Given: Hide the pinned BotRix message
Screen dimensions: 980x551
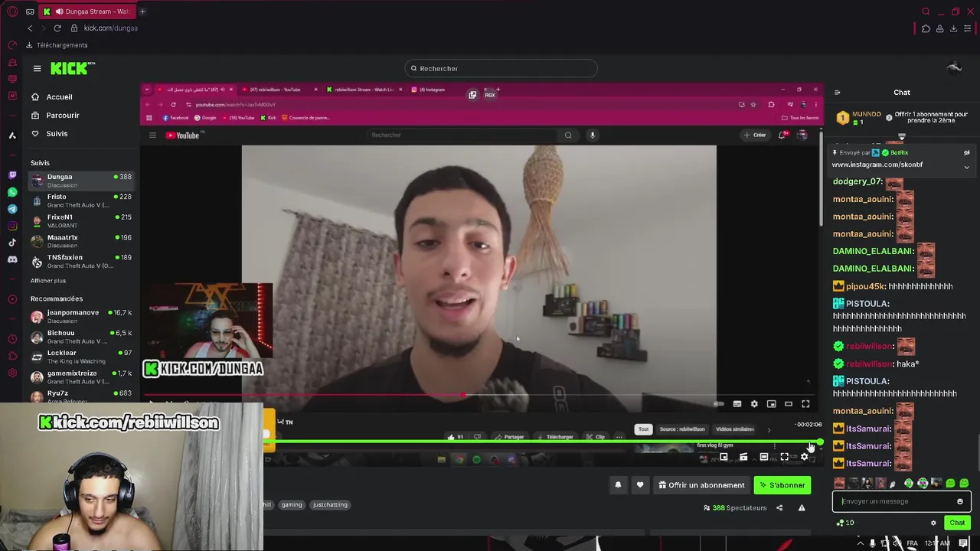Looking at the screenshot, I should [x=966, y=153].
